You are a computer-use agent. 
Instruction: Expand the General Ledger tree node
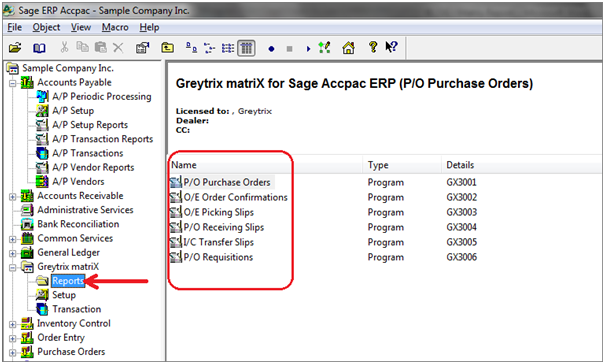13,254
